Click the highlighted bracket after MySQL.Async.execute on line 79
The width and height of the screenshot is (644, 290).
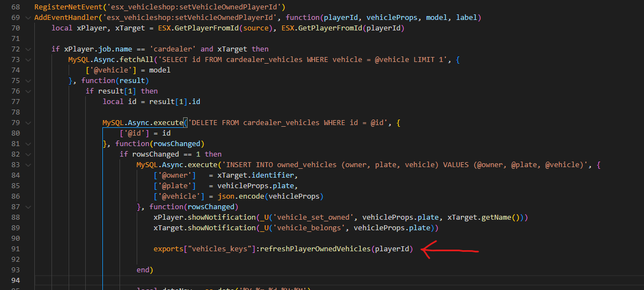tap(186, 123)
